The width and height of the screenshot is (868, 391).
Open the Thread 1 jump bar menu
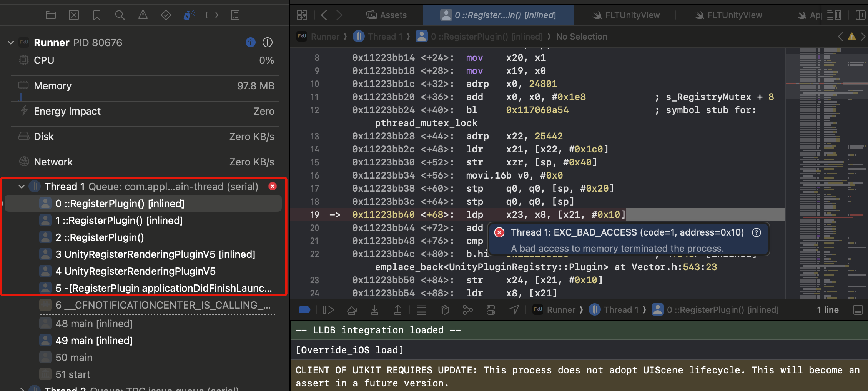point(377,37)
